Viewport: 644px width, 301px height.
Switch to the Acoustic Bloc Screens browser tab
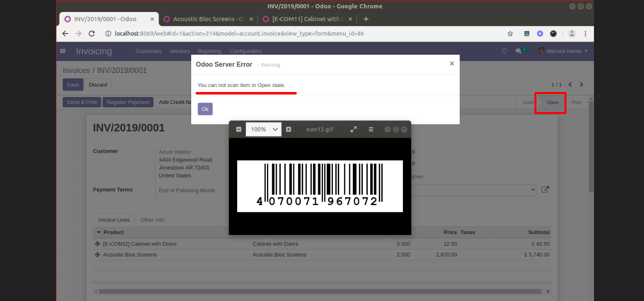pos(209,19)
